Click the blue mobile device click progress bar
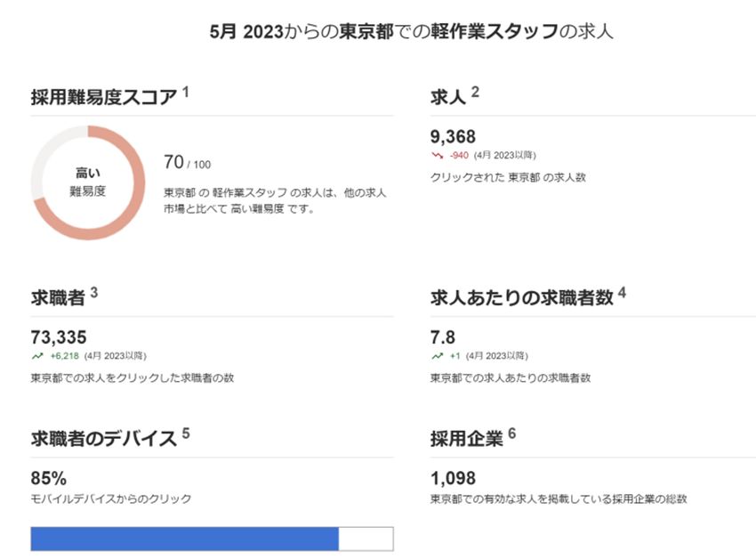This screenshot has width=756, height=559. (185, 539)
